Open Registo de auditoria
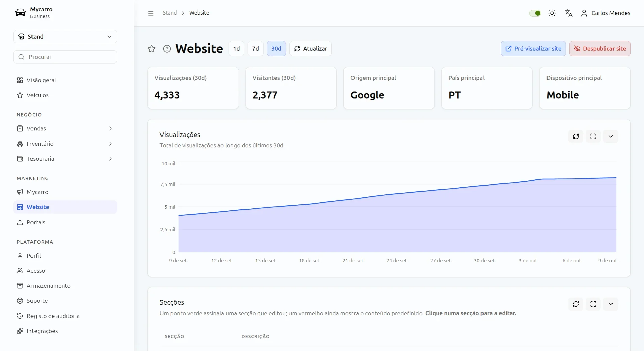Image resolution: width=644 pixels, height=351 pixels. (65, 316)
